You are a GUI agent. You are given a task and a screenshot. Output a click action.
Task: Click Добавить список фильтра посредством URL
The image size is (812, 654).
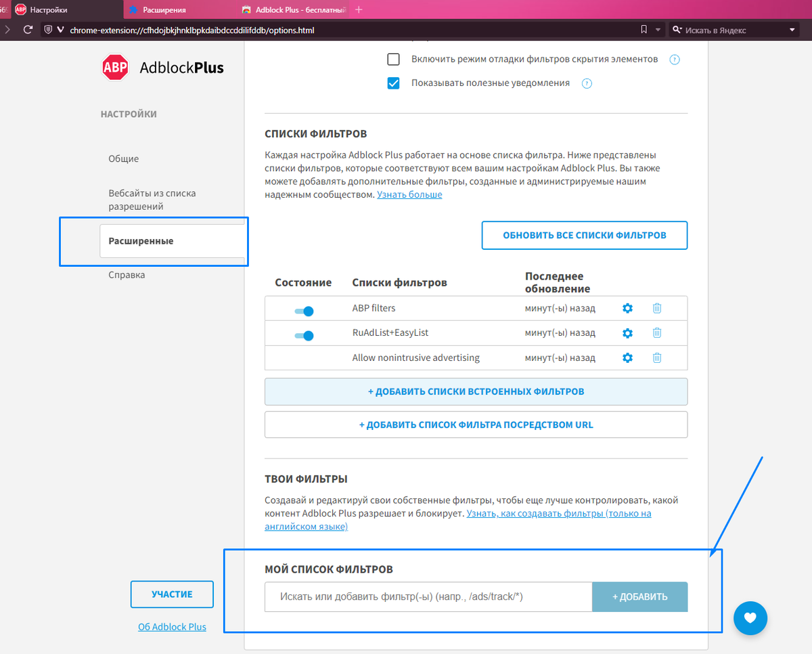(476, 424)
